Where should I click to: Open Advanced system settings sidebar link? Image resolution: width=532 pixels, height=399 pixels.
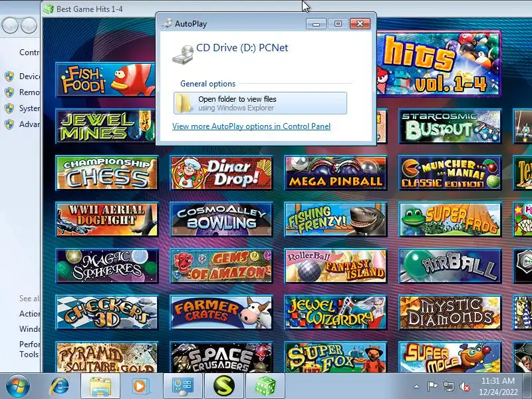[29, 124]
